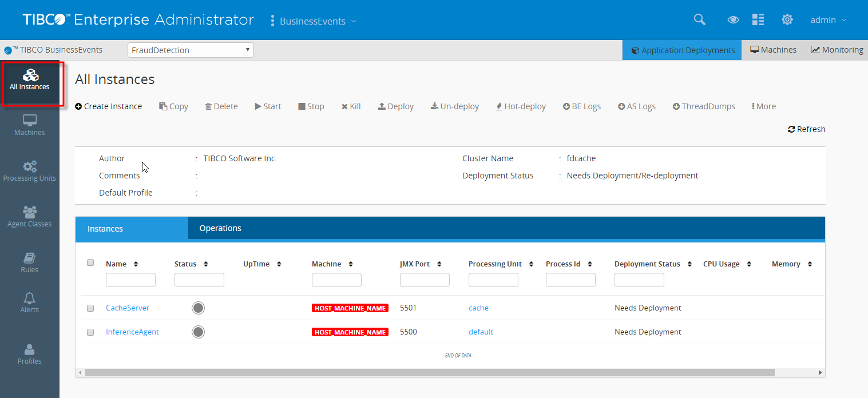Click Kill in the instance toolbar
868x398 pixels.
(x=351, y=106)
